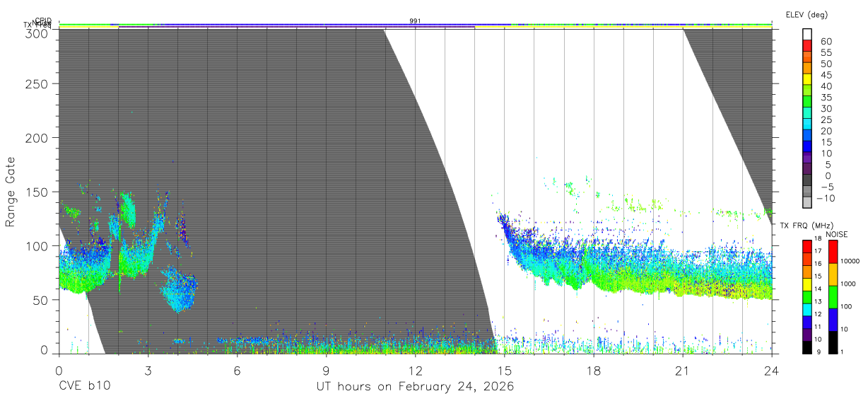
Task: Select red 55–60 swatch in ELEV colorbar
Action: click(x=809, y=45)
